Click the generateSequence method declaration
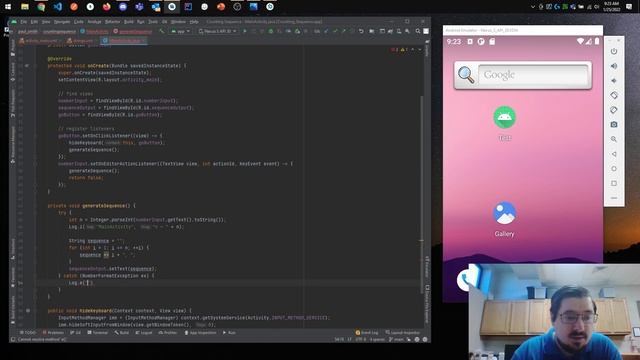640x360 pixels. [104, 206]
